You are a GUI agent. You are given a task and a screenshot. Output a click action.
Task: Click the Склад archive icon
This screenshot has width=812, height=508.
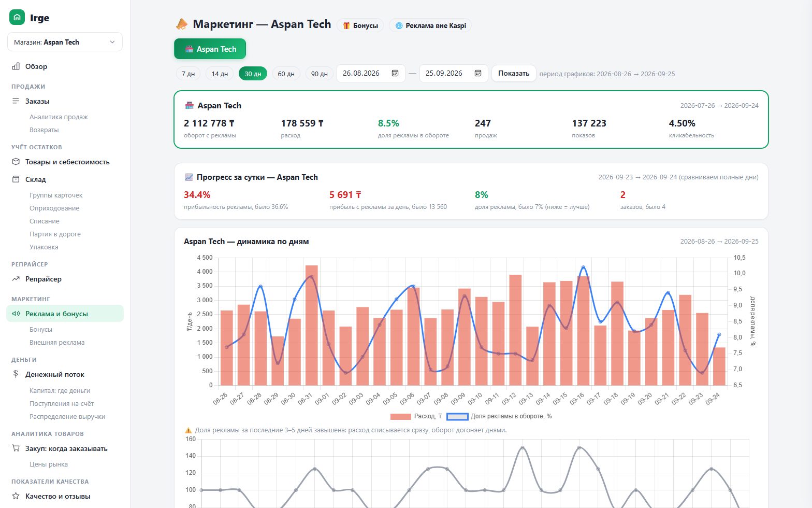16,179
